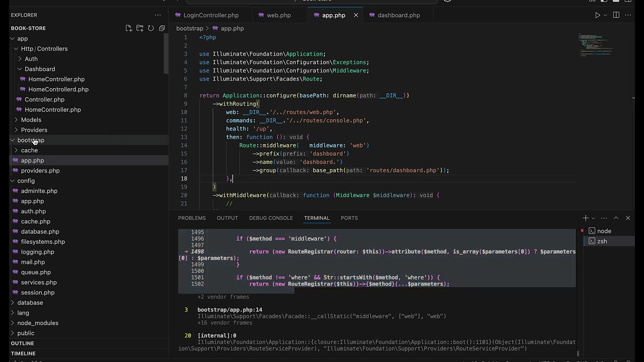Viewport: 644px width, 362px height.
Task: Open the OUTPUT panel tab
Action: pyautogui.click(x=227, y=218)
